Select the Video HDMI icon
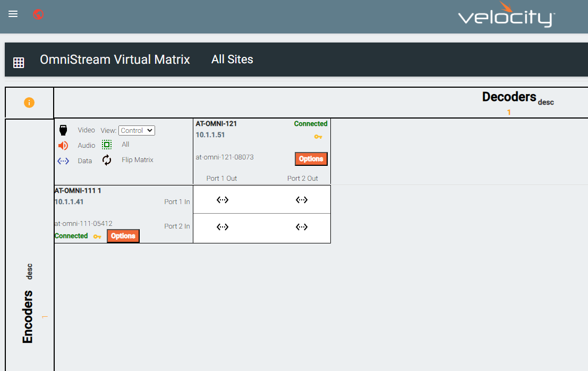This screenshot has height=371, width=588. tap(63, 130)
